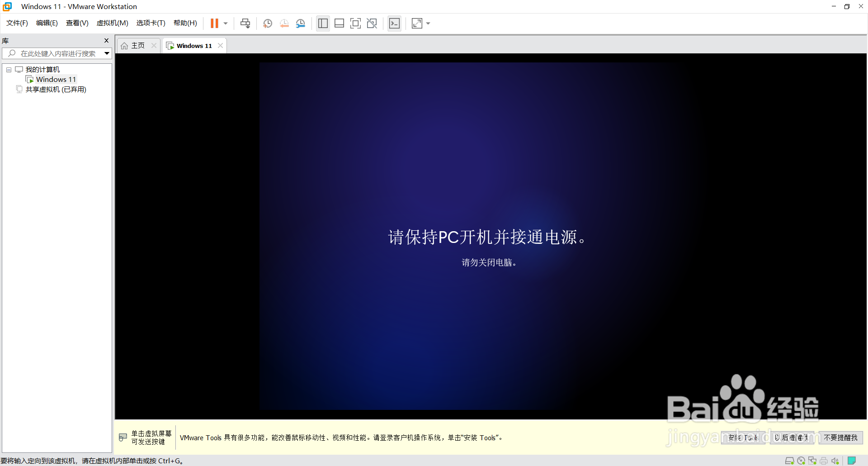This screenshot has height=466, width=868.
Task: Open the 帮助(H) menu
Action: 185,23
